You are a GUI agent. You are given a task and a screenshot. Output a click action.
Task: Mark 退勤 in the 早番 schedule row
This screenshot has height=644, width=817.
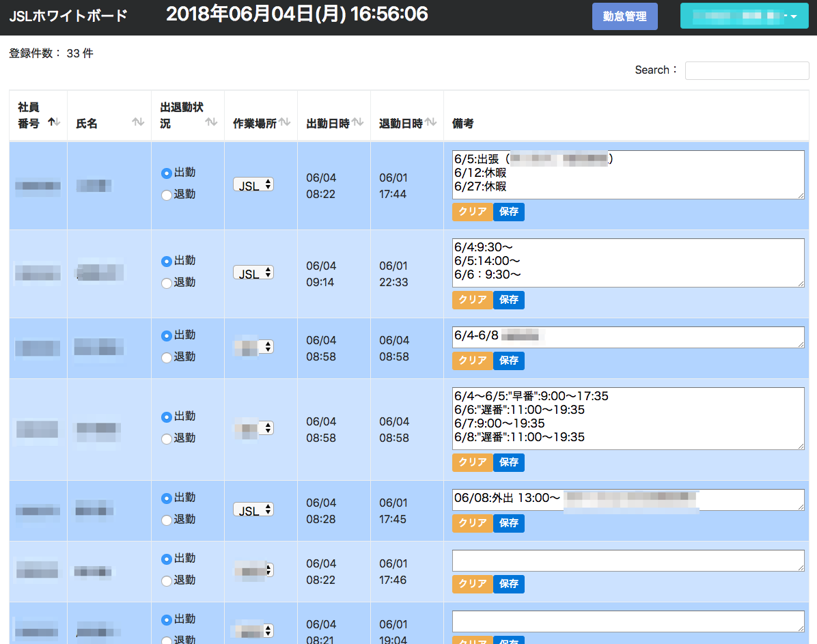coord(166,438)
